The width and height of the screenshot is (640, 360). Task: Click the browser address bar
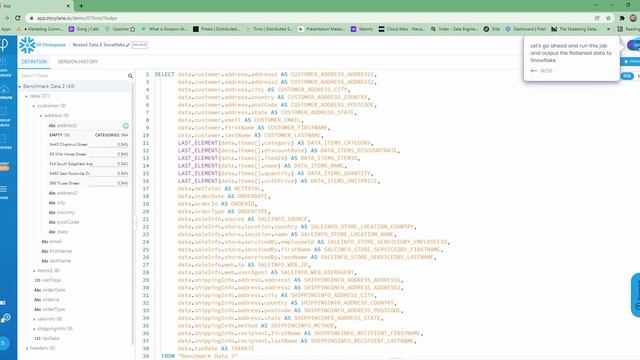(310, 18)
